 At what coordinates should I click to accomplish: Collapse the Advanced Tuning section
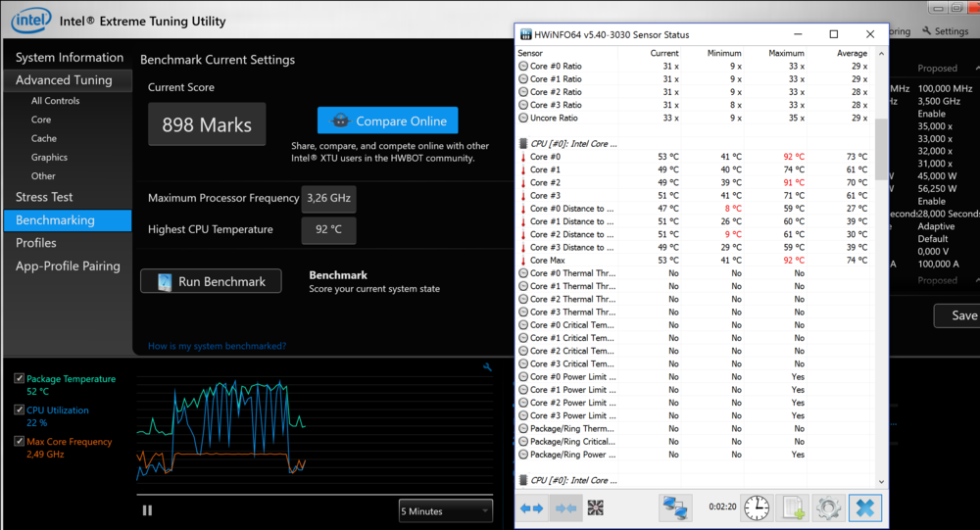[x=64, y=80]
